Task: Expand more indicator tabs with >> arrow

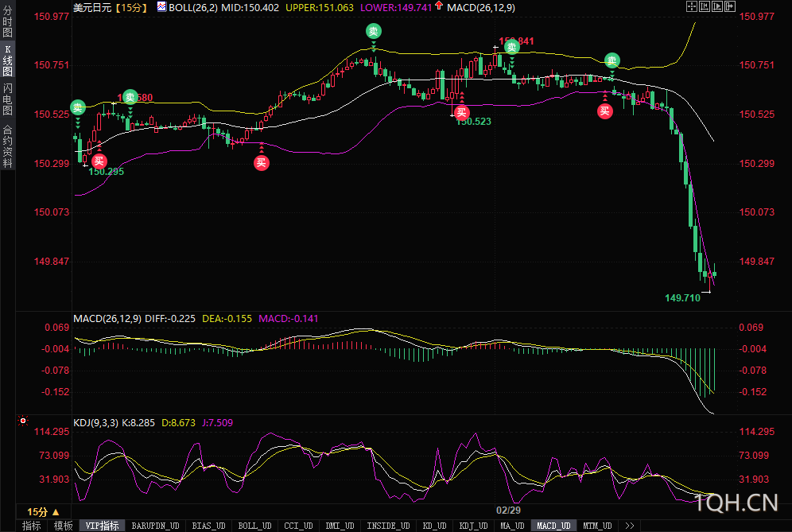Action: click(629, 526)
